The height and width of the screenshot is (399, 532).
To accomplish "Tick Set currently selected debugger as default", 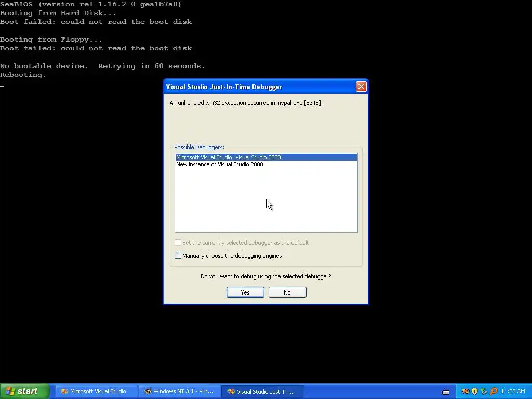I will pos(178,242).
